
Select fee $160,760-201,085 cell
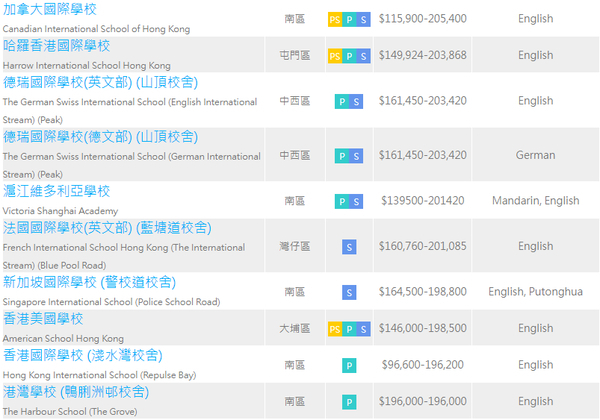tap(422, 246)
